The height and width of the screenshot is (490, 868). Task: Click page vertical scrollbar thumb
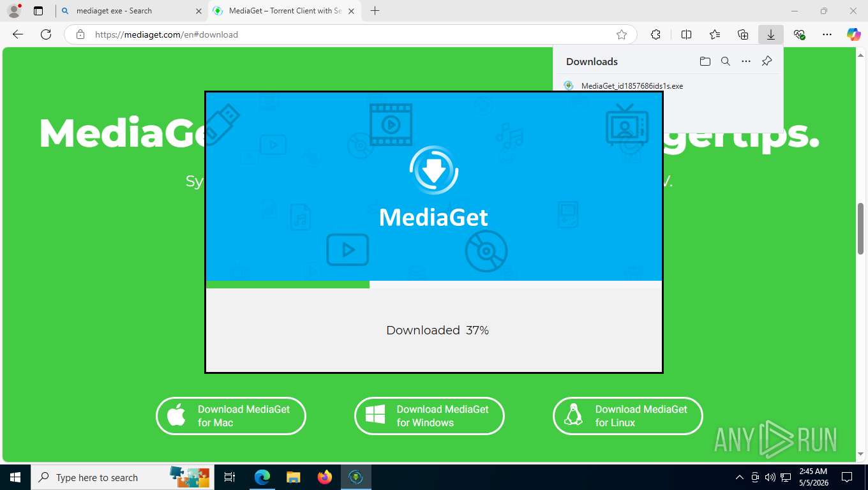[861, 227]
